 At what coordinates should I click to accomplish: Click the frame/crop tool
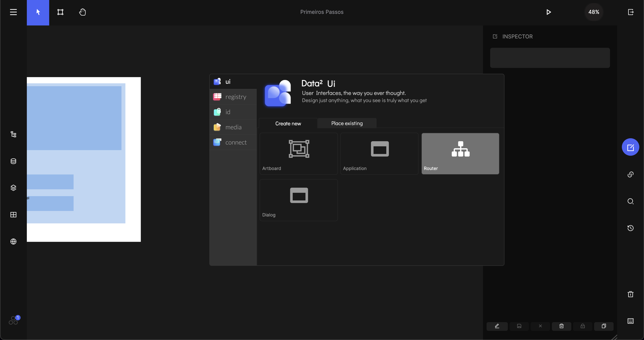(60, 12)
